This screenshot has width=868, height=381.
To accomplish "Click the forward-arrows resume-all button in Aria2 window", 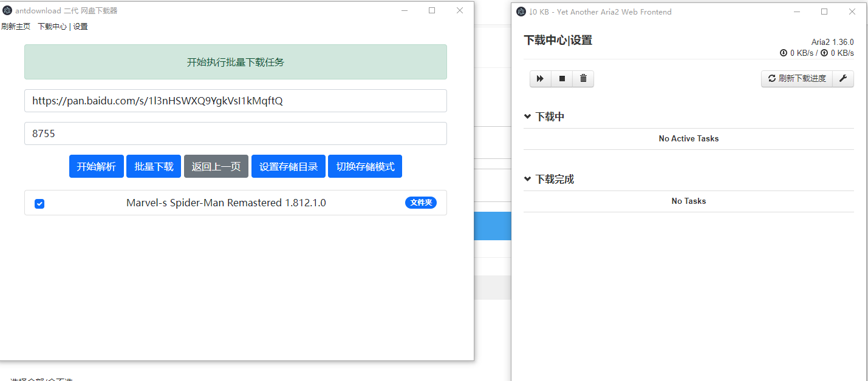I will tap(540, 79).
